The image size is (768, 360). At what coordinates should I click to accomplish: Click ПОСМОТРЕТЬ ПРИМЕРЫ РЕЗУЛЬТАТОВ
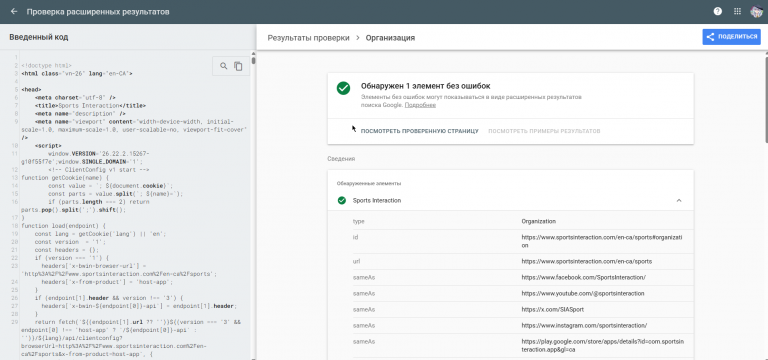coord(544,131)
